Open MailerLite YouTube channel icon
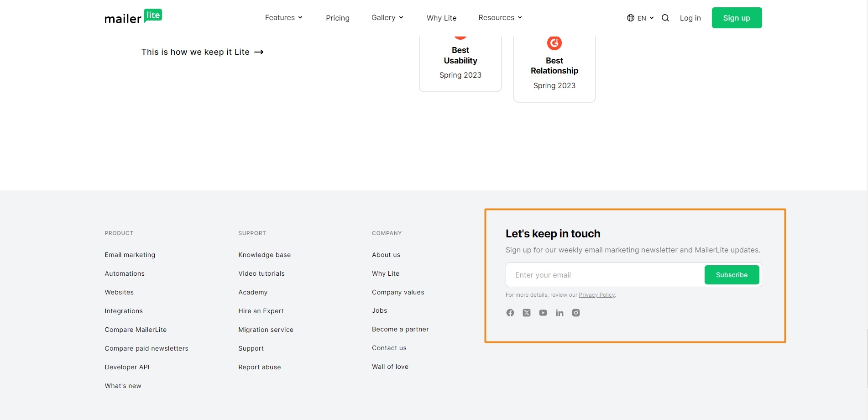Image resolution: width=868 pixels, height=420 pixels. [543, 313]
